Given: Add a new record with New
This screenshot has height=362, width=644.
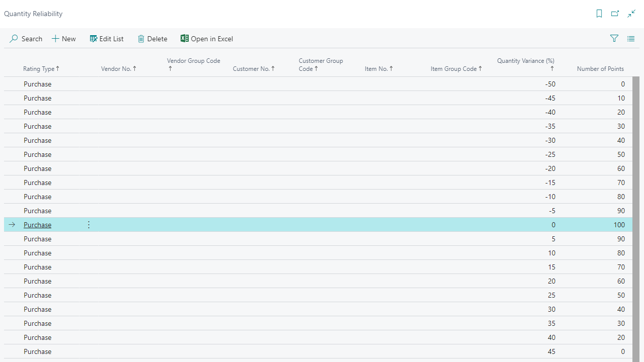Looking at the screenshot, I should tap(64, 39).
